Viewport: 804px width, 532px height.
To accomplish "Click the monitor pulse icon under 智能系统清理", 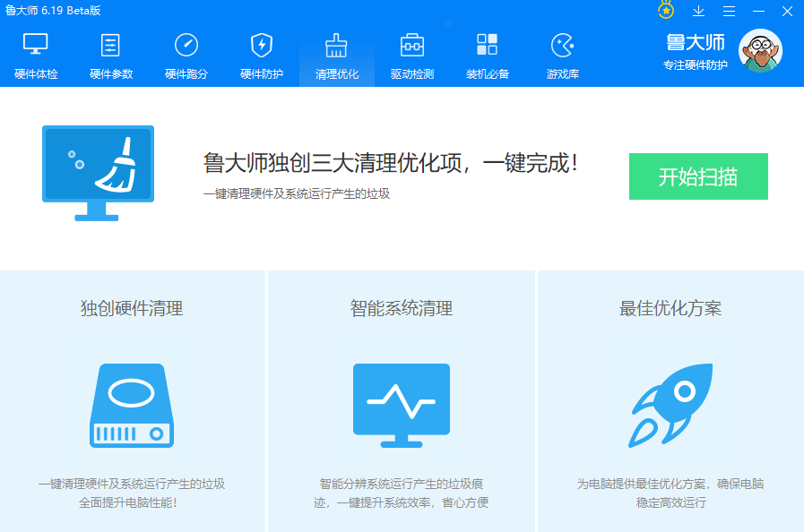I will pos(402,406).
